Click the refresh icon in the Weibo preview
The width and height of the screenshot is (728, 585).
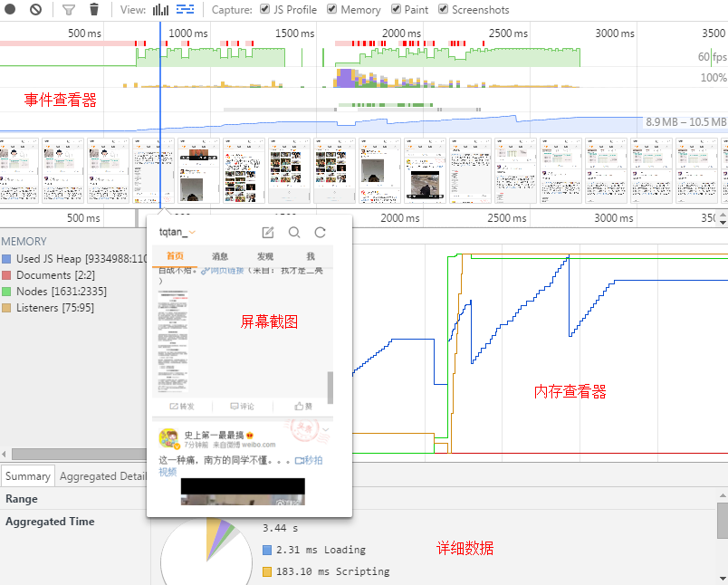click(x=320, y=232)
